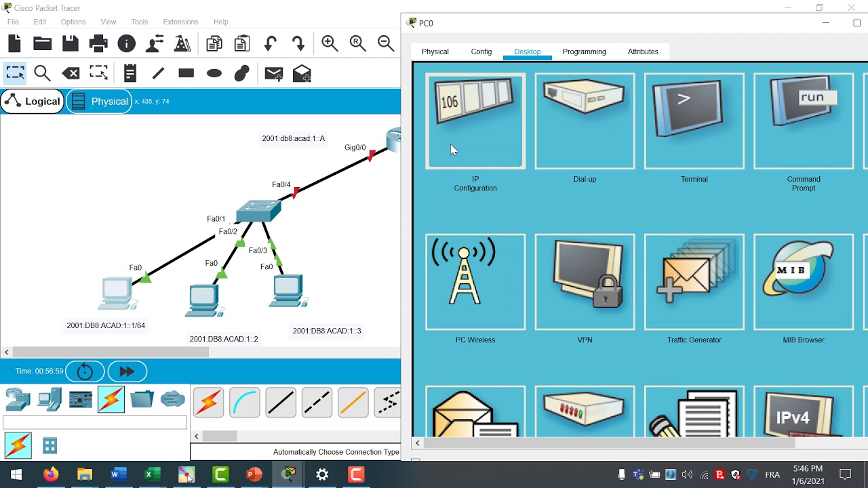Image resolution: width=868 pixels, height=488 pixels.
Task: Launch the Terminal app
Action: (694, 121)
